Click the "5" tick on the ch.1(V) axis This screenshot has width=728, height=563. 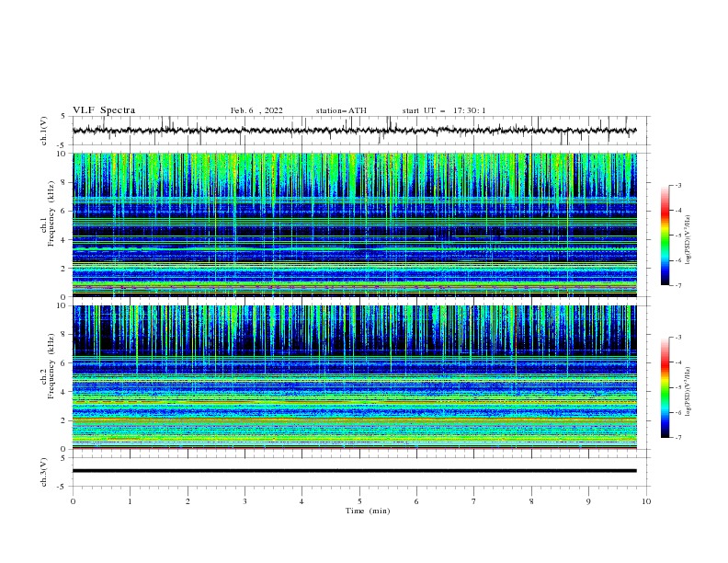[x=63, y=117]
